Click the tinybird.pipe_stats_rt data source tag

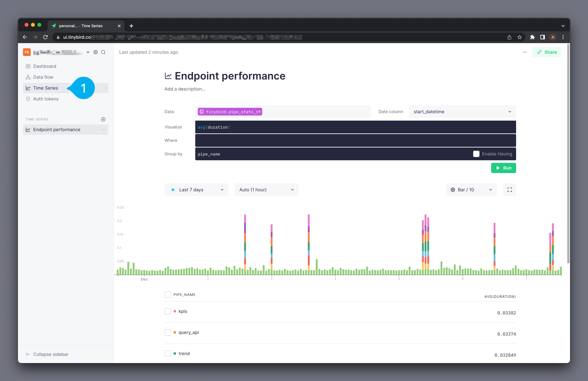[x=230, y=112]
